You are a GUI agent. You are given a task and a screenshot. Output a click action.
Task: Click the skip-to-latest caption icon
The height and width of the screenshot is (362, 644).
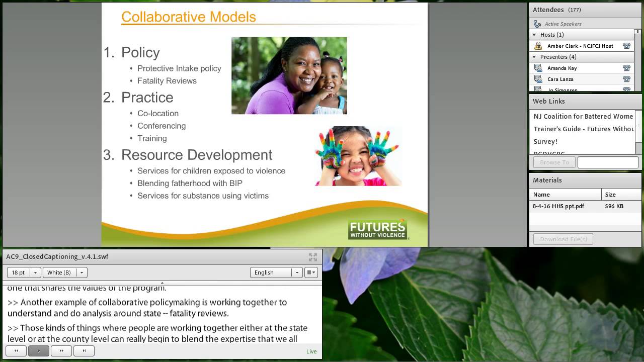coord(84,350)
